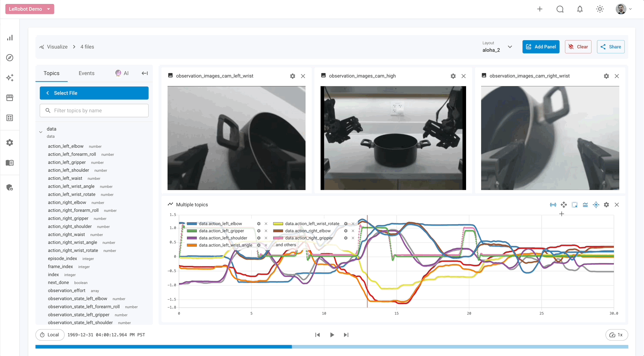The width and height of the screenshot is (644, 356).
Task: Open the notification bell
Action: click(x=580, y=9)
